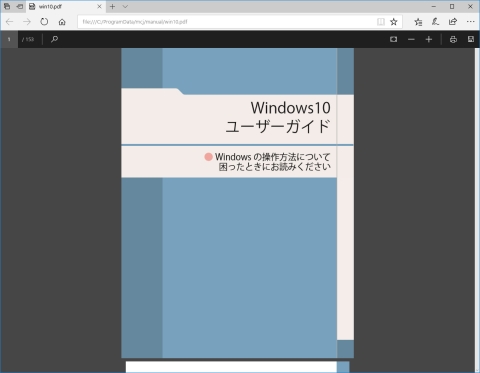Add page to favorites with star
Viewport: 480px width, 373px height.
pos(394,22)
